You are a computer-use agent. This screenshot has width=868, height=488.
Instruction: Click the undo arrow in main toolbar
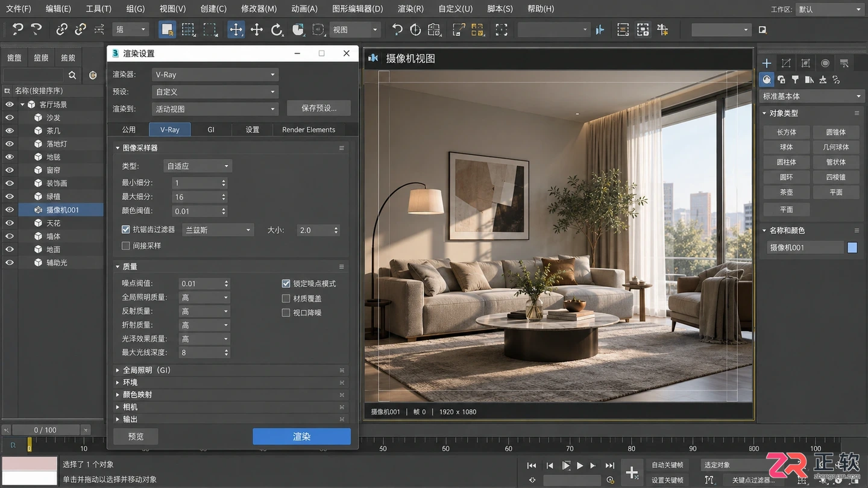click(18, 29)
